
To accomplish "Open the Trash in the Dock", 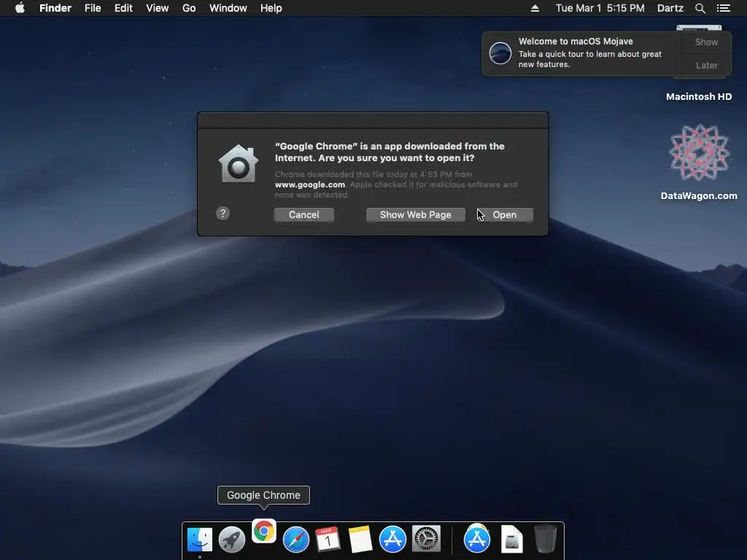I will [x=545, y=539].
